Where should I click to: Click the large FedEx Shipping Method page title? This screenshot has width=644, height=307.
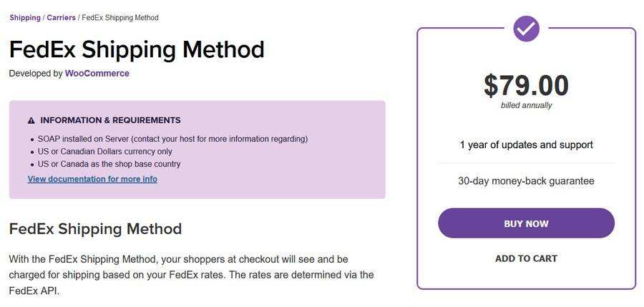(x=137, y=49)
